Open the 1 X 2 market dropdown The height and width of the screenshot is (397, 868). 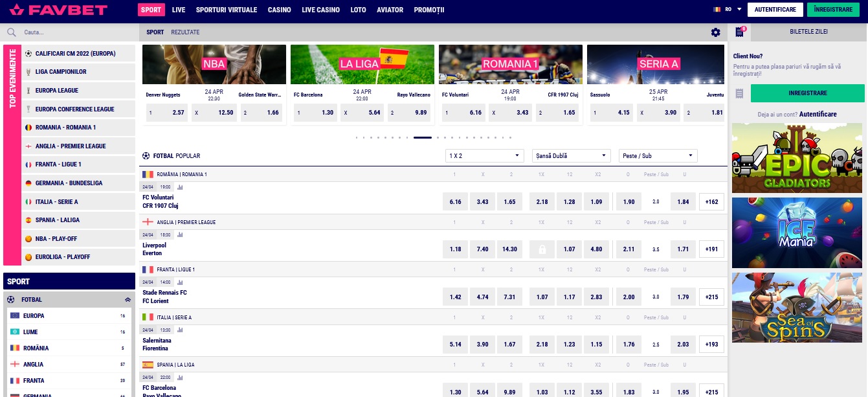(x=485, y=155)
